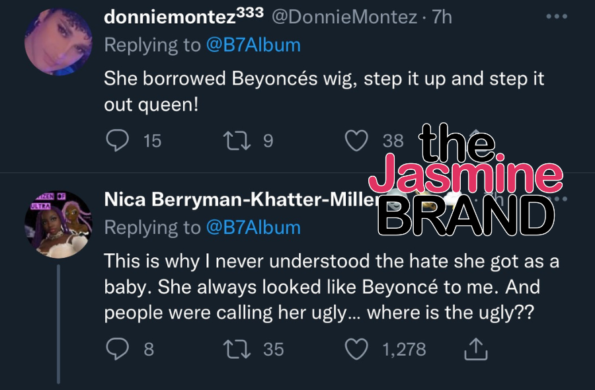Open Nica Berryman-Khatter-Miller's profile avatar
This screenshot has width=595, height=390.
tap(58, 225)
